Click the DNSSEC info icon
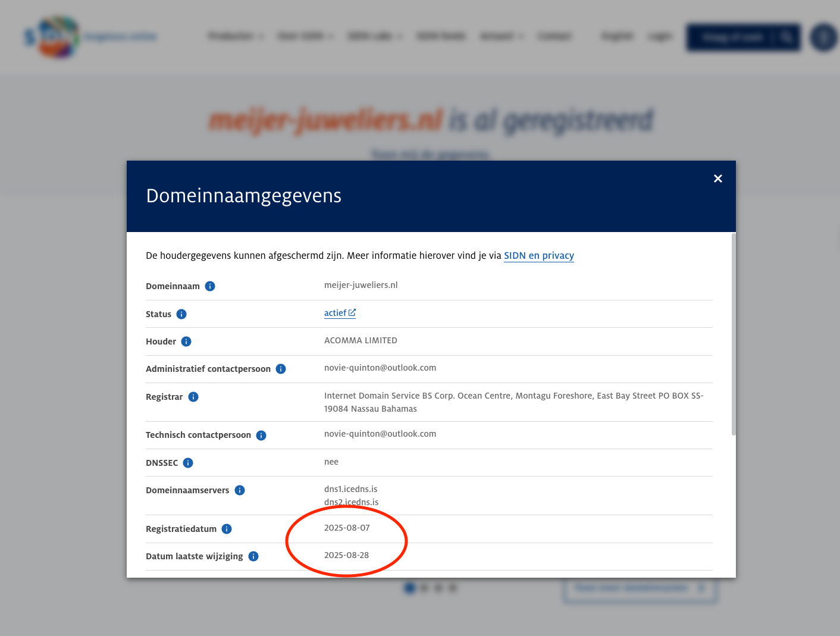Viewport: 840px width, 636px height. 188,463
